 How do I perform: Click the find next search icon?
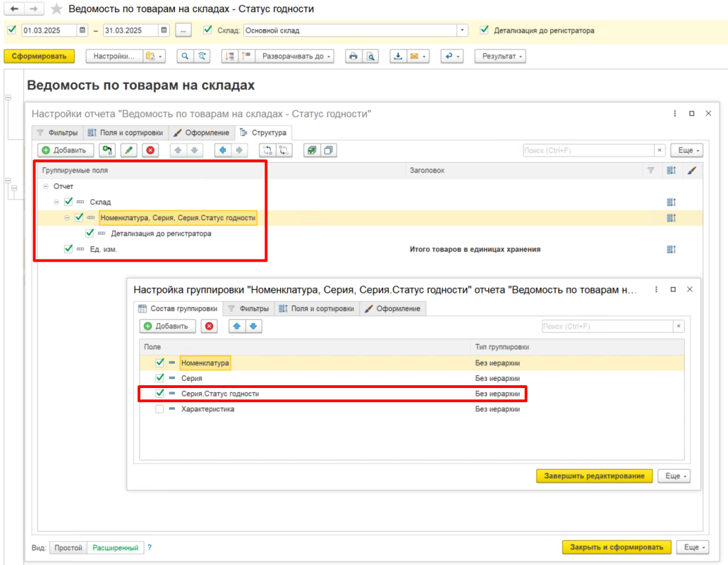pyautogui.click(x=202, y=56)
